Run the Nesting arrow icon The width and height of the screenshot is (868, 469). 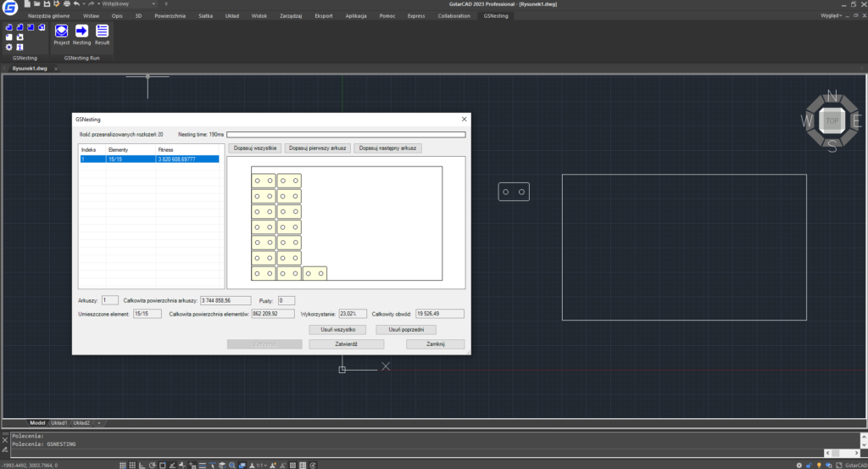point(81,32)
